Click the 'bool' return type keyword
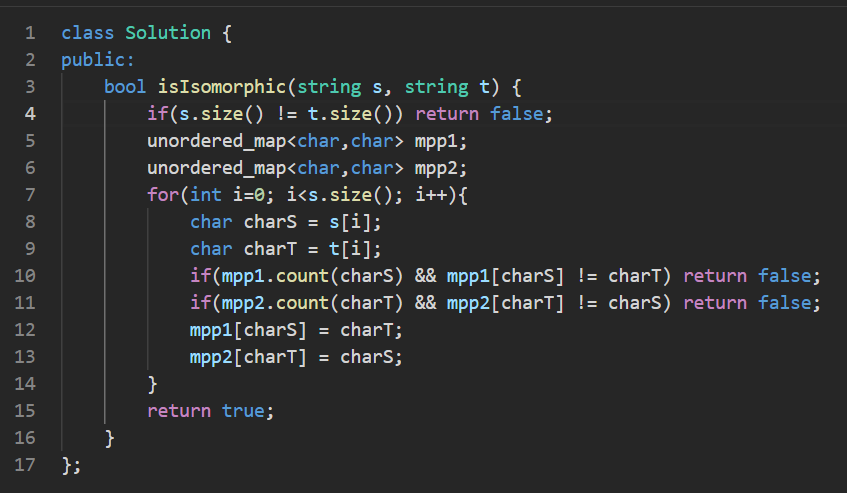The image size is (847, 493). point(125,87)
